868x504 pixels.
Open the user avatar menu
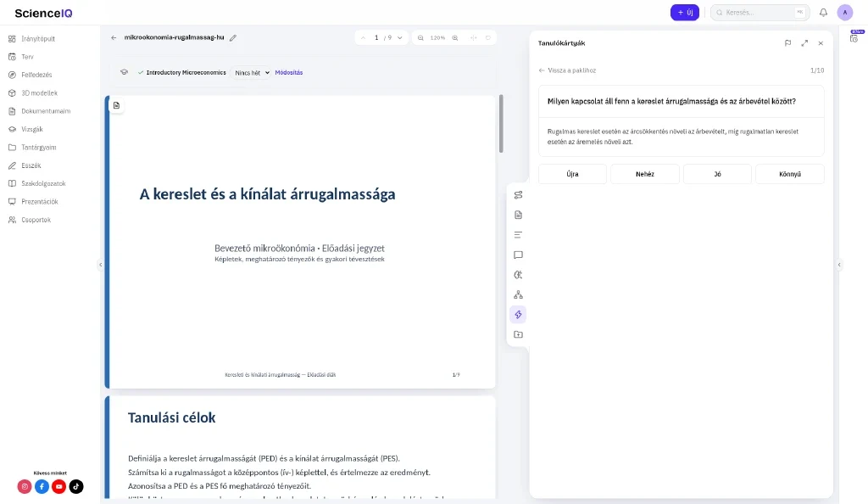point(845,12)
